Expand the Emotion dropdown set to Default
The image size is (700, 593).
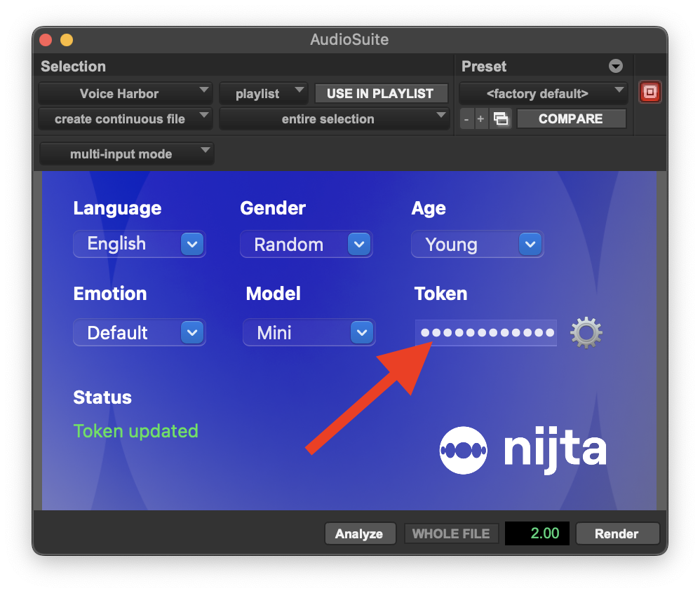point(140,332)
